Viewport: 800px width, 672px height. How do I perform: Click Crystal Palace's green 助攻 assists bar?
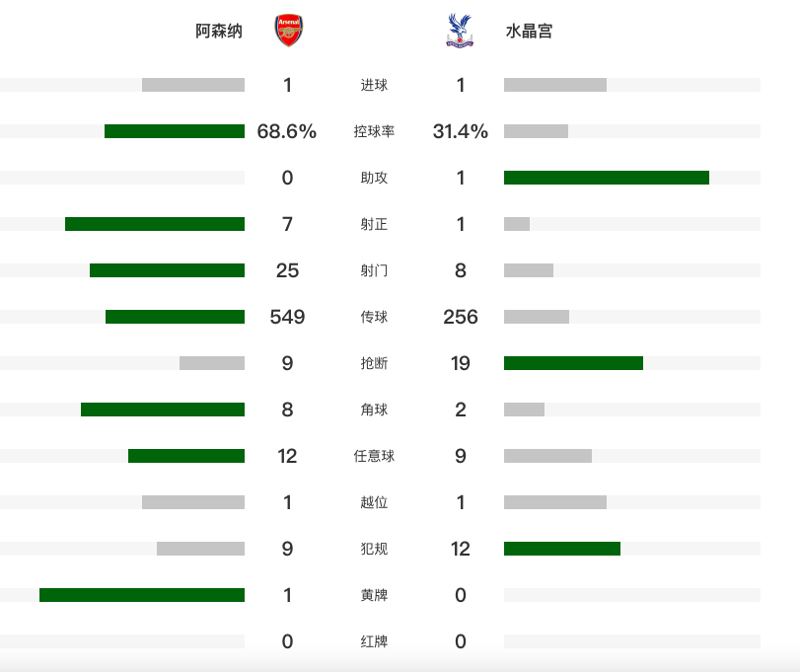click(x=606, y=178)
